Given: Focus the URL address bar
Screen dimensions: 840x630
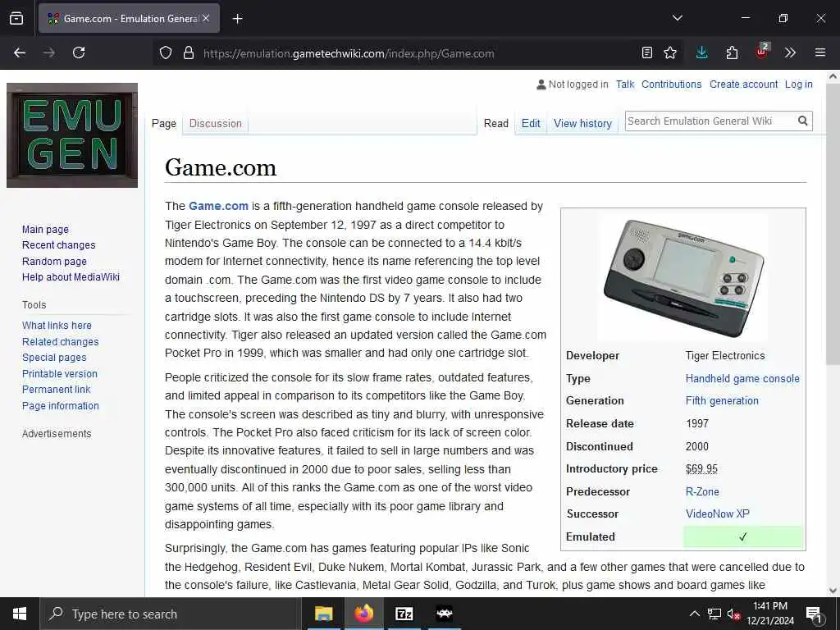Looking at the screenshot, I should click(x=418, y=53).
